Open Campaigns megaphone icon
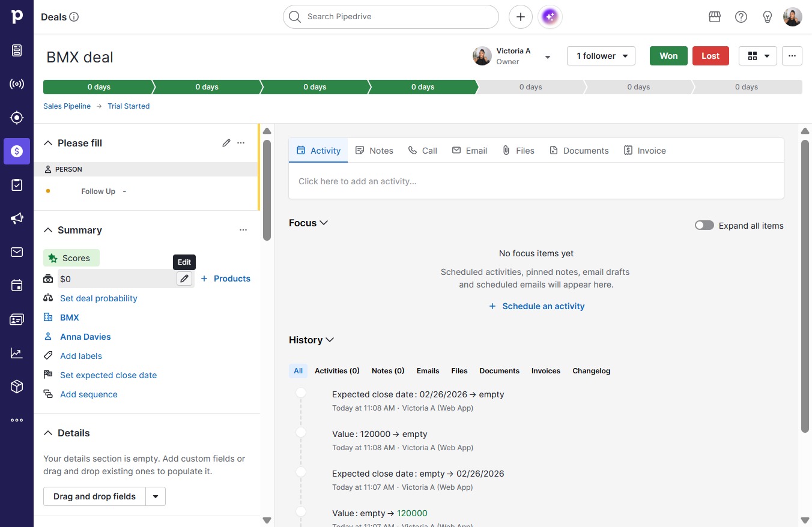This screenshot has height=527, width=812. (x=17, y=218)
